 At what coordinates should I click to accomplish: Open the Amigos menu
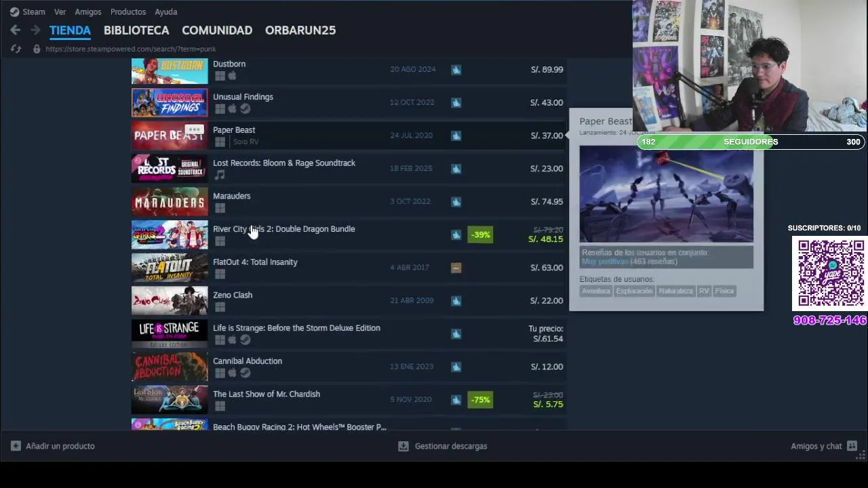pos(88,12)
